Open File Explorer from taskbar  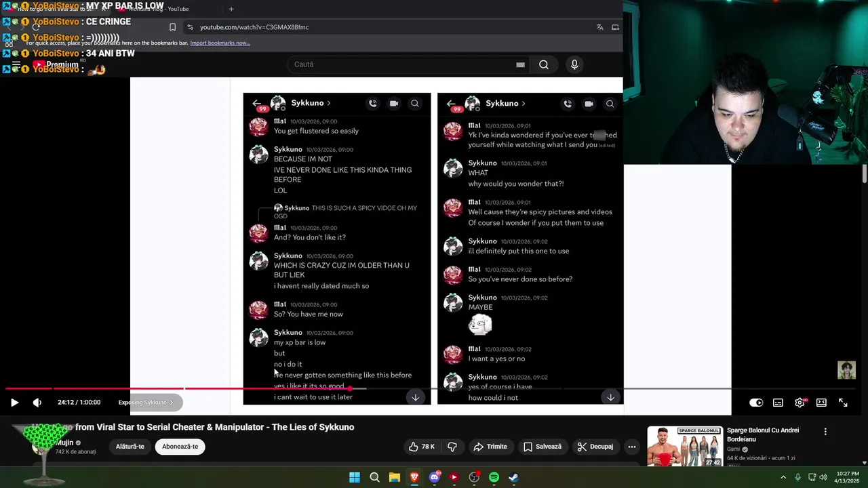pyautogui.click(x=394, y=477)
